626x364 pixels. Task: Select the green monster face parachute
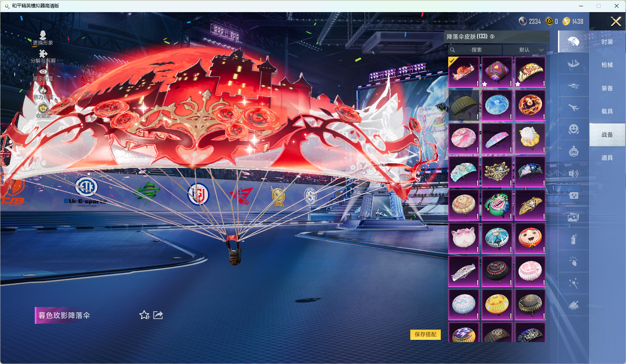click(497, 205)
